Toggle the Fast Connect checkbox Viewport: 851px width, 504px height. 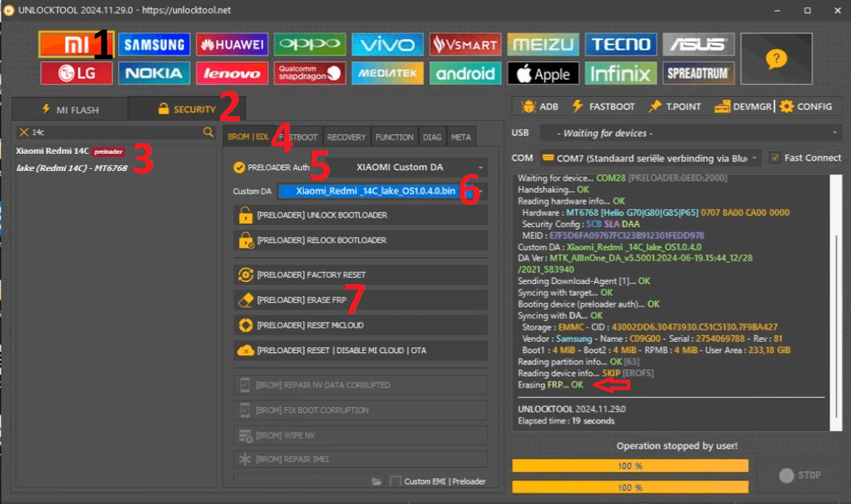(x=775, y=158)
